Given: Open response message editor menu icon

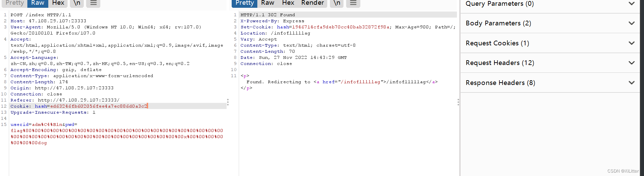Looking at the screenshot, I should (x=353, y=3).
